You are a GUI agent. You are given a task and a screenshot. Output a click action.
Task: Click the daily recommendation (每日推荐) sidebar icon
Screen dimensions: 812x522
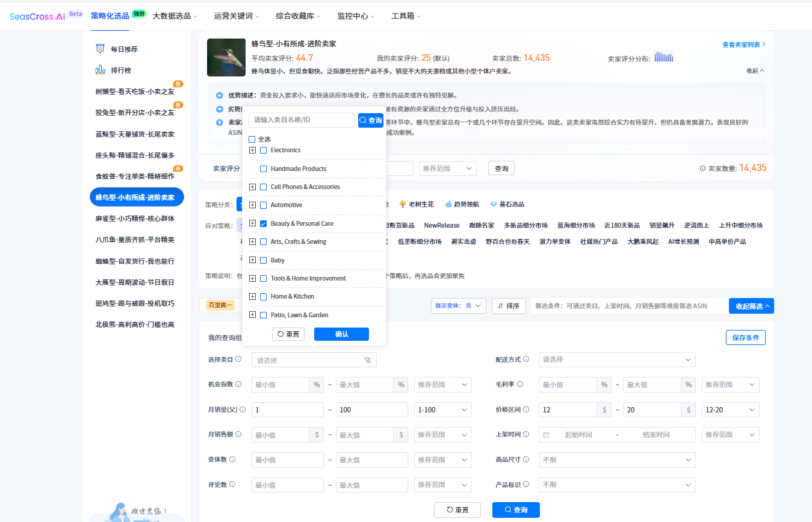click(x=101, y=49)
